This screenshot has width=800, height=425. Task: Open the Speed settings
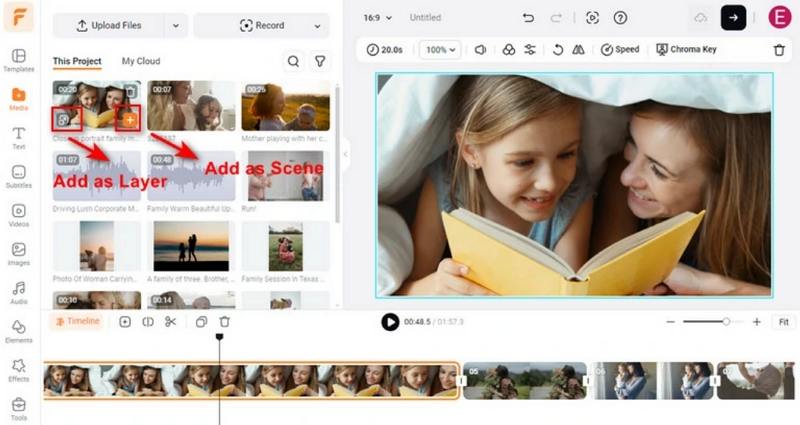click(x=620, y=49)
